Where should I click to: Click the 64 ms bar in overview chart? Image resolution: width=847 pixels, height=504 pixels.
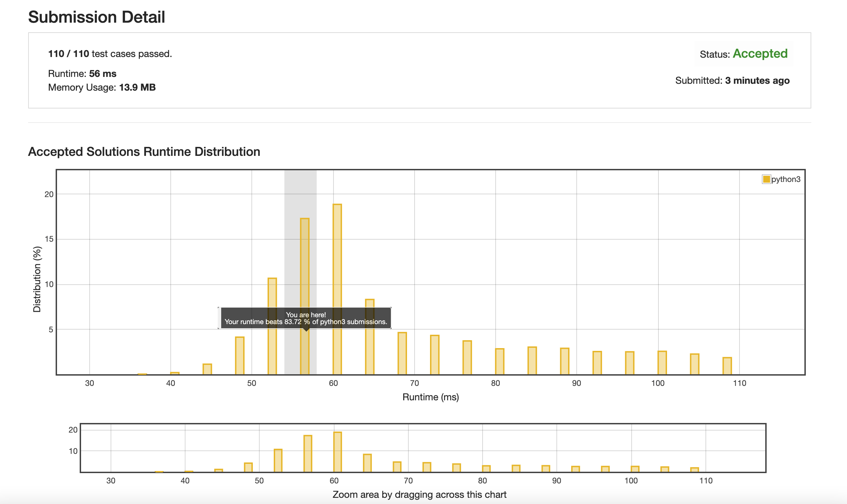[x=367, y=463]
